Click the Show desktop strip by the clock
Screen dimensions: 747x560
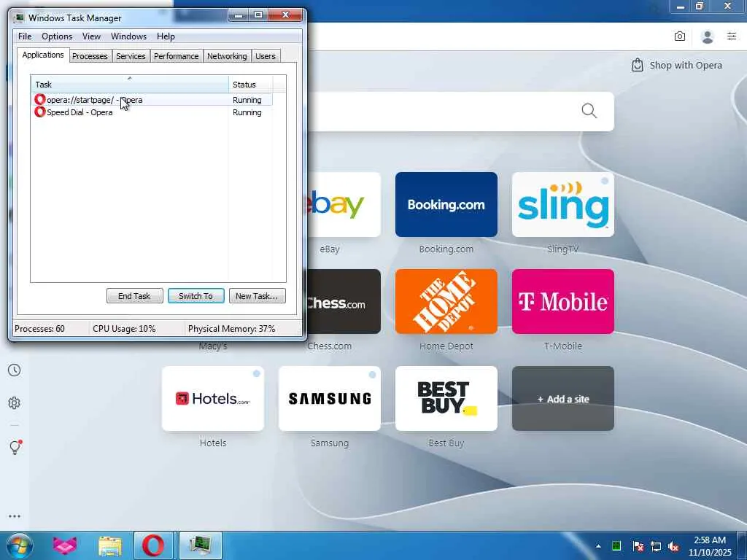click(742, 545)
